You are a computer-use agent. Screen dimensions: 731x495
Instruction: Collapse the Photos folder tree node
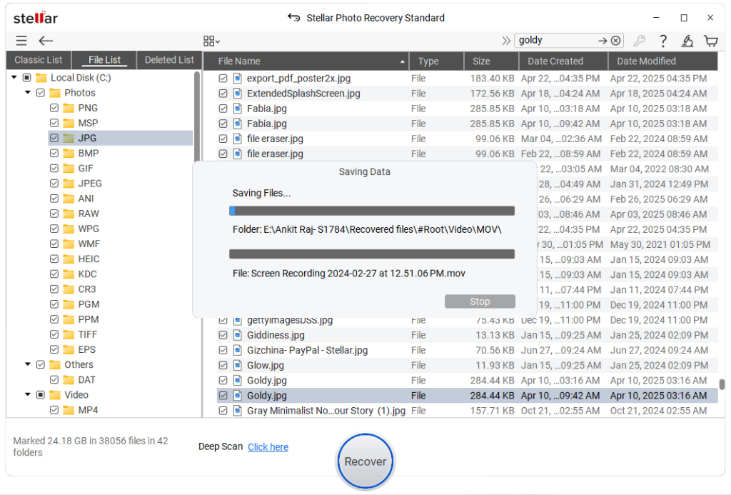28,93
